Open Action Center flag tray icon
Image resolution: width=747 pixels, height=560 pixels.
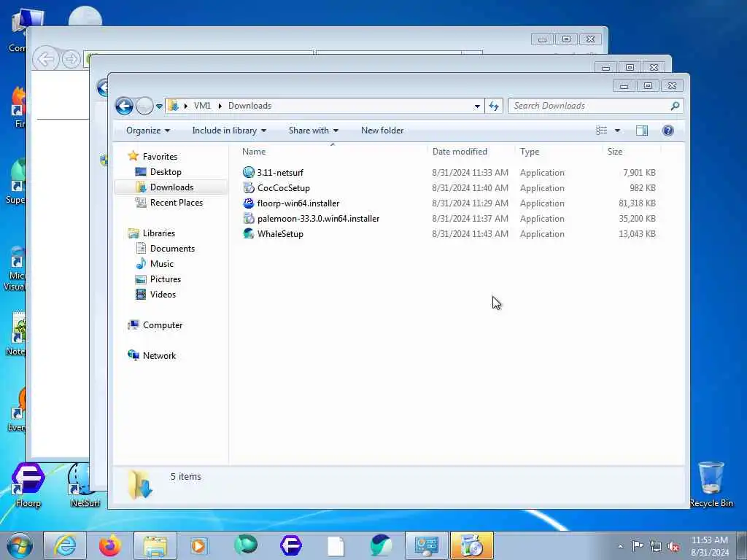click(638, 545)
